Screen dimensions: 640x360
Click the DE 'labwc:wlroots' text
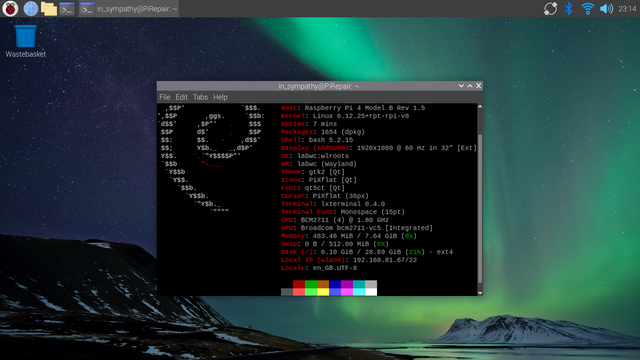(323, 156)
